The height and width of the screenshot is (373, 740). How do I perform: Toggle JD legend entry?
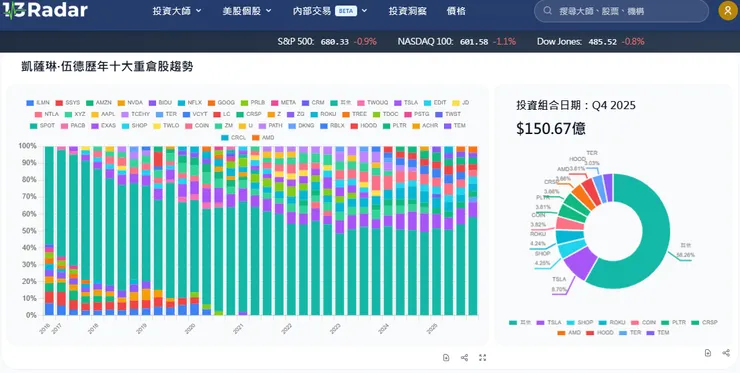460,102
